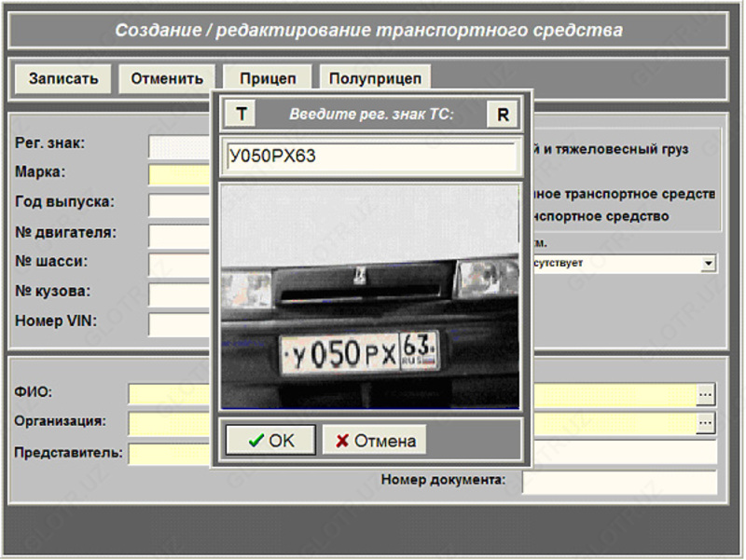Click into the Год выпуска field
The width and height of the screenshot is (746, 560).
(x=179, y=202)
